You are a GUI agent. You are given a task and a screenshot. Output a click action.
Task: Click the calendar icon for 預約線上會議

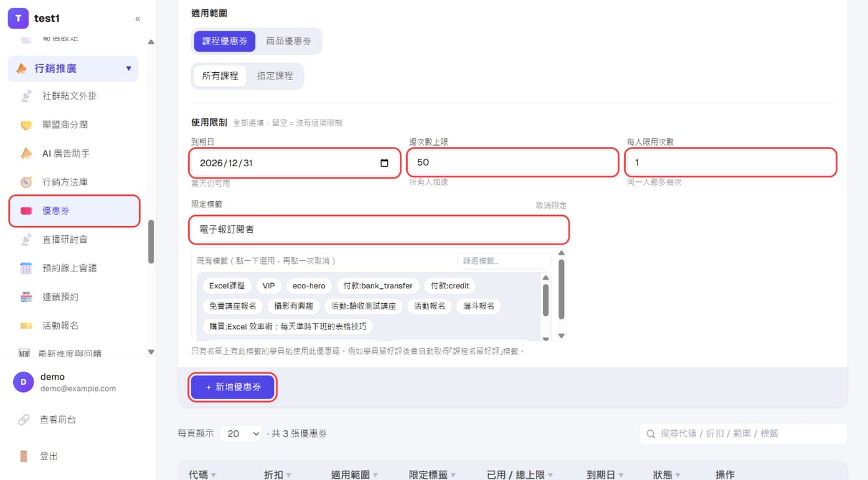(x=26, y=268)
